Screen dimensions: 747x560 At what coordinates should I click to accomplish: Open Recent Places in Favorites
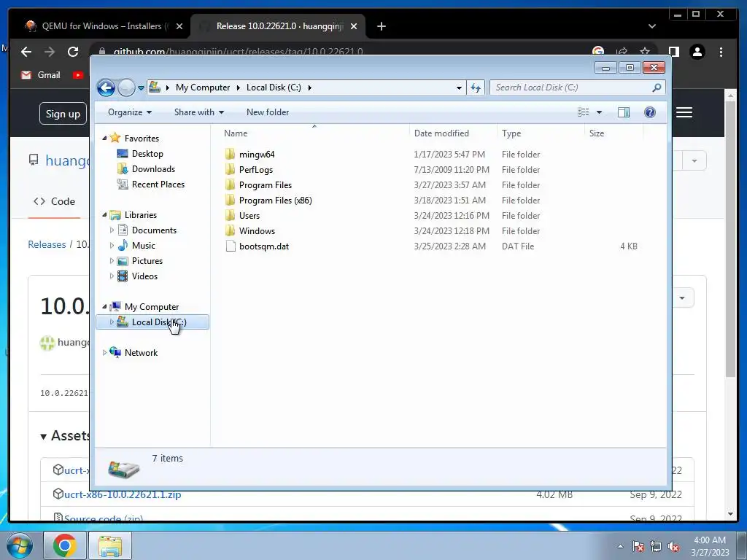[158, 184]
